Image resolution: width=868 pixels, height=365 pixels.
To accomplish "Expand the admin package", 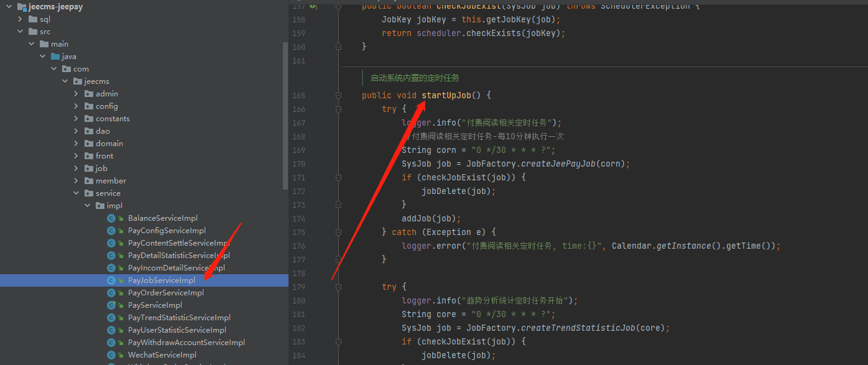I will click(x=76, y=94).
